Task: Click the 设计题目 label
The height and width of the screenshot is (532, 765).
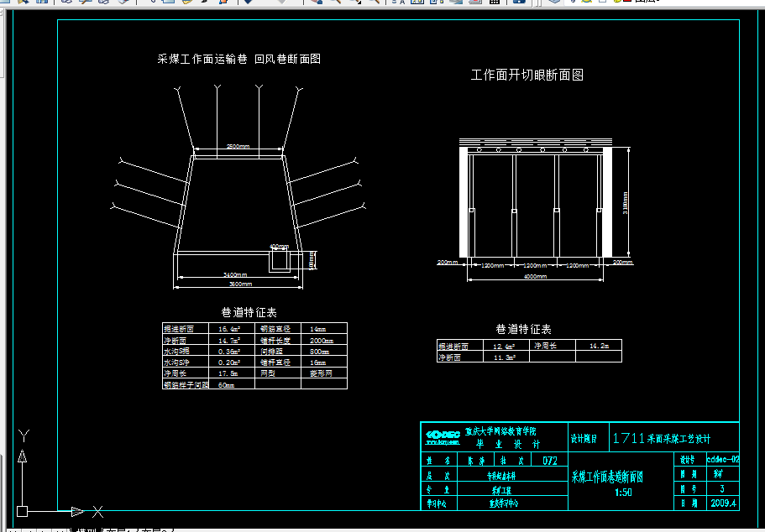Action: click(x=584, y=438)
